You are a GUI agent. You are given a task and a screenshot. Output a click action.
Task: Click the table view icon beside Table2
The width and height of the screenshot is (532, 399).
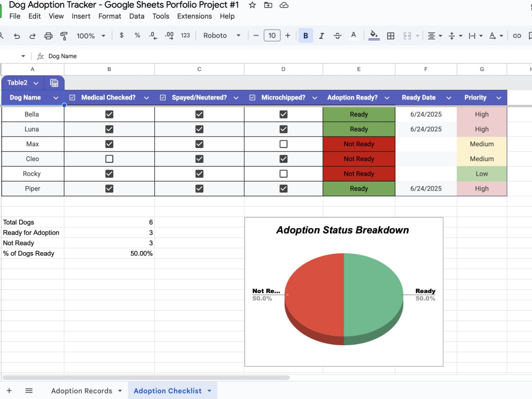click(54, 83)
